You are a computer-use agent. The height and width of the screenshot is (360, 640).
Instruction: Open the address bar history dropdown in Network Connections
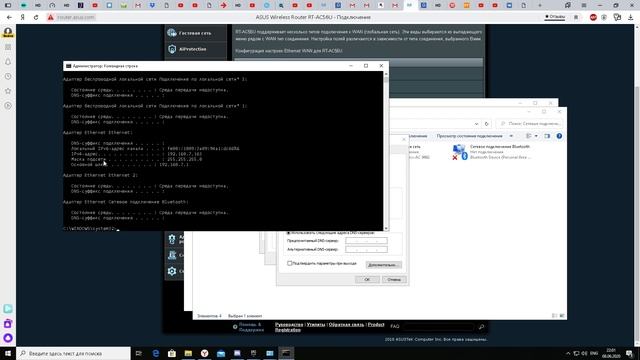pos(476,124)
